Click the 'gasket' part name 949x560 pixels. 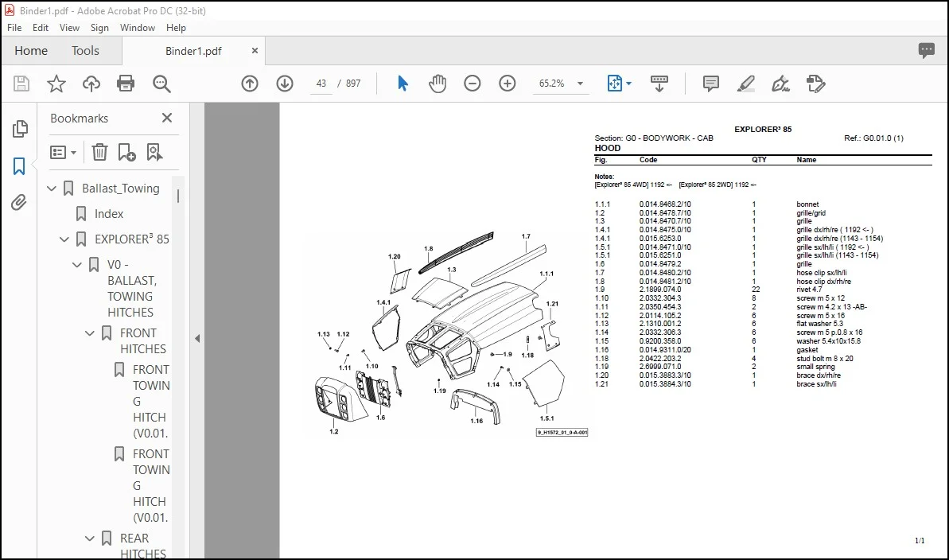pyautogui.click(x=807, y=350)
